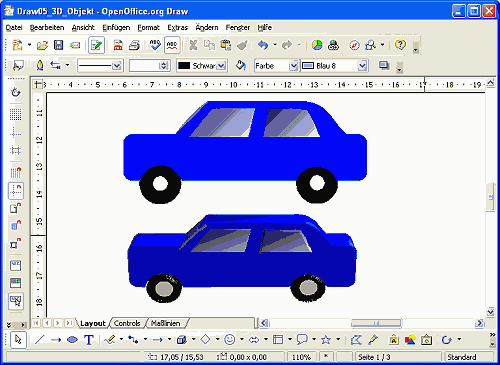Switch to the Controls layer tab
The height and width of the screenshot is (365, 500).
[127, 323]
